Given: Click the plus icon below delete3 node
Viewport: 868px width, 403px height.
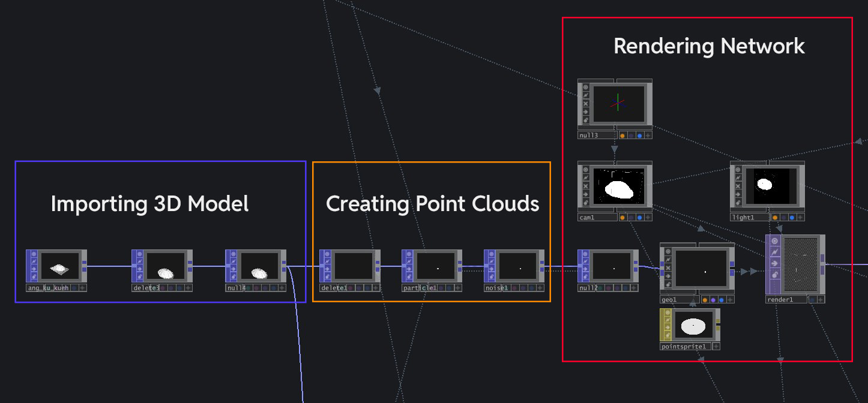Looking at the screenshot, I should click(188, 288).
